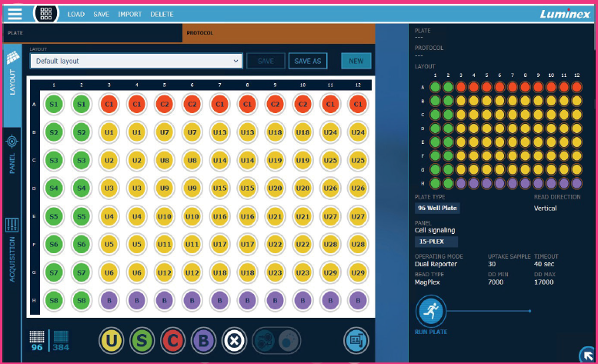
Task: Open the Default layout dropdown
Action: [x=136, y=61]
